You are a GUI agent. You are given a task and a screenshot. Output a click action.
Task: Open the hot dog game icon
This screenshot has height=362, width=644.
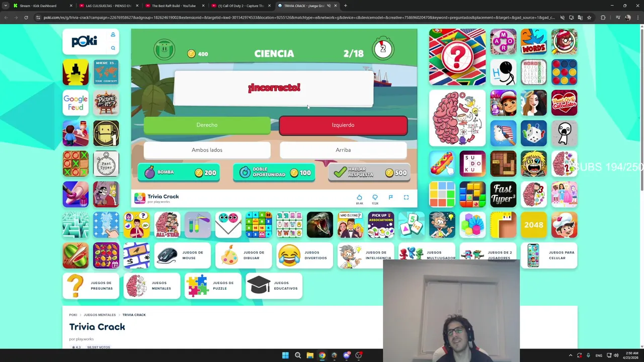pyautogui.click(x=442, y=164)
